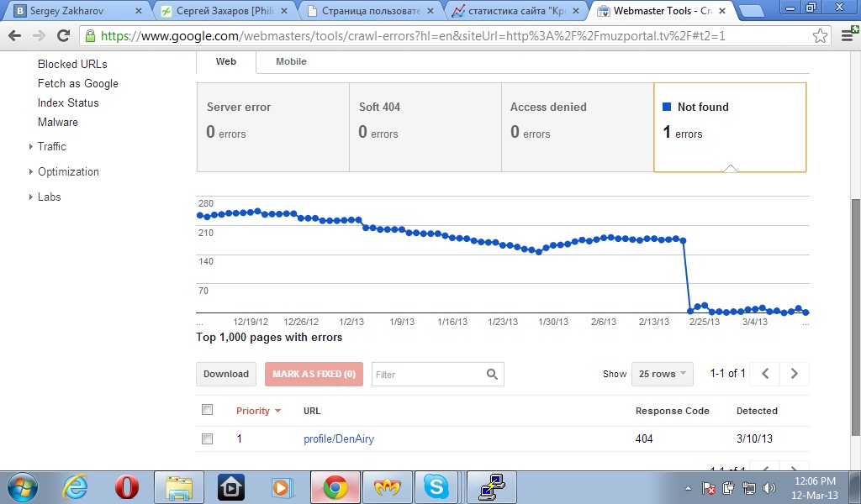Go to previous page of results
Screen dimensions: 861x504
765,374
